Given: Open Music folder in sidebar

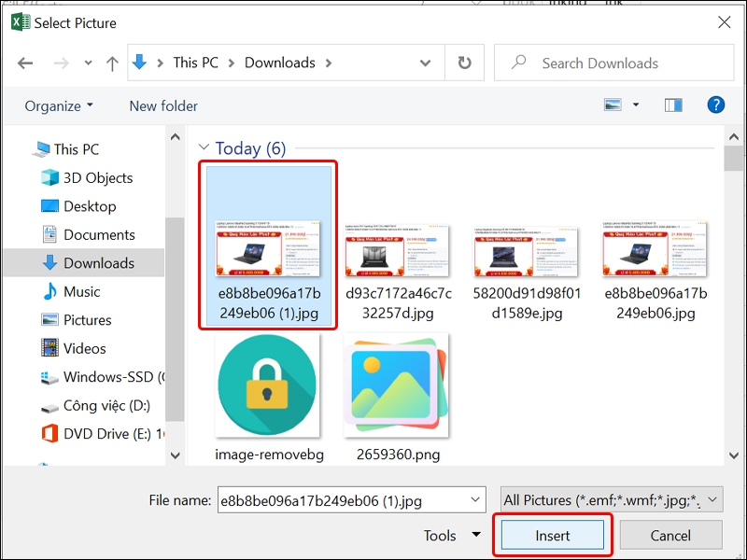Looking at the screenshot, I should (x=72, y=291).
